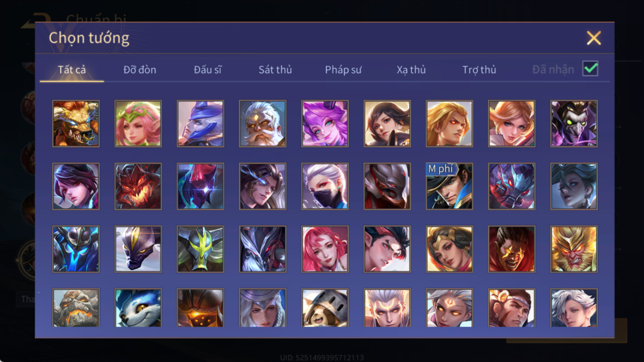Screen dimensions: 644x362
Task: Switch to the Pháp sư tab
Action: point(343,70)
